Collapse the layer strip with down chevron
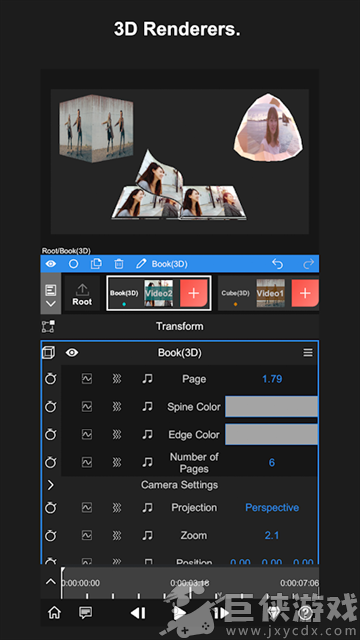 pos(51,304)
